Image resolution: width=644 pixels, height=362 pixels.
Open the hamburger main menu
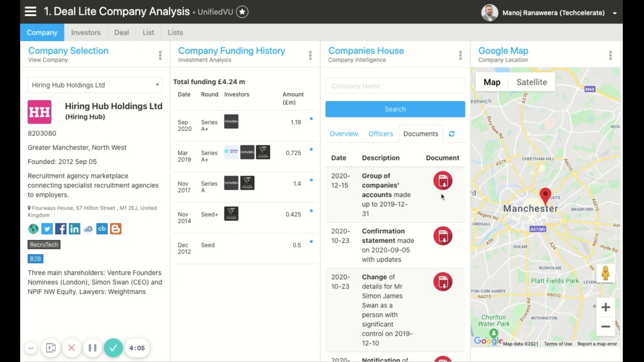31,12
